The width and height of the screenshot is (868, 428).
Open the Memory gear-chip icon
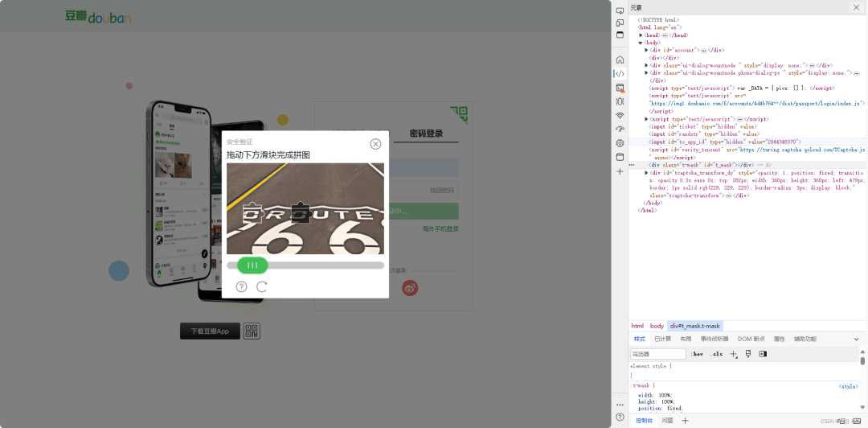620,143
